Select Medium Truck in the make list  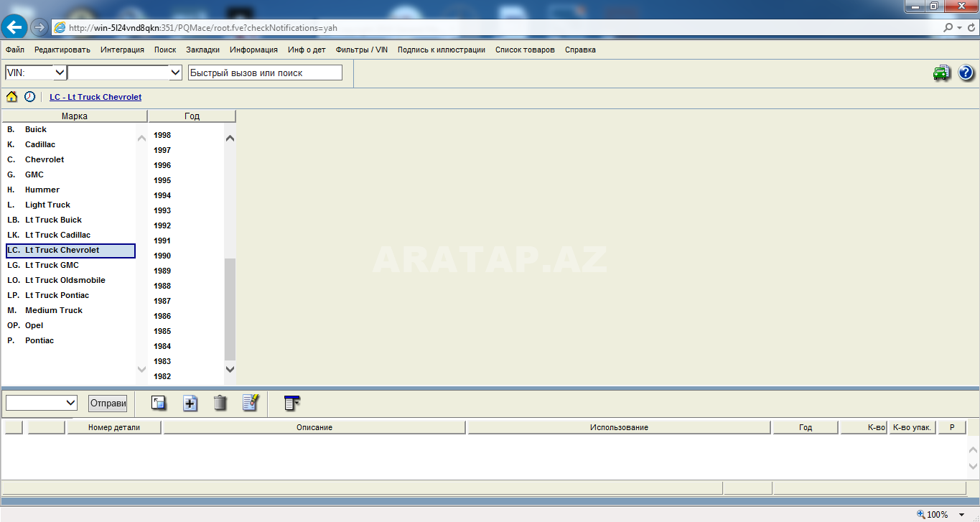click(70, 310)
